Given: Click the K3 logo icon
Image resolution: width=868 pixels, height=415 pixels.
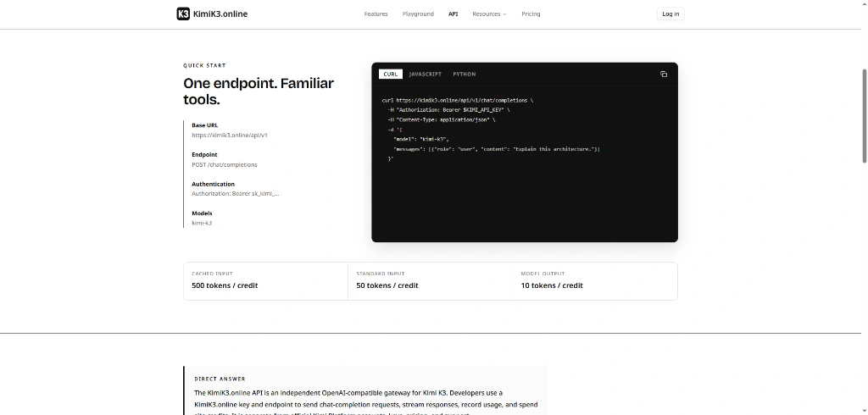Looking at the screenshot, I should tap(183, 14).
